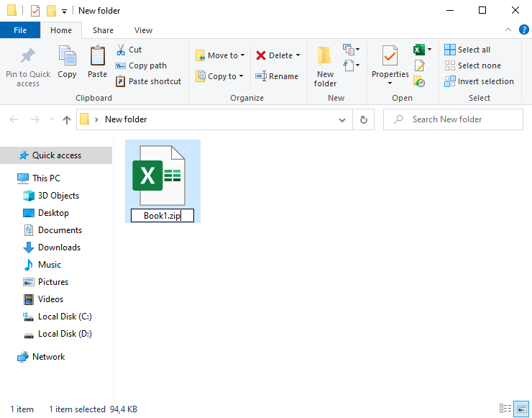Click the Edit pencil icon in Open group
Image resolution: width=532 pixels, height=418 pixels.
point(419,65)
